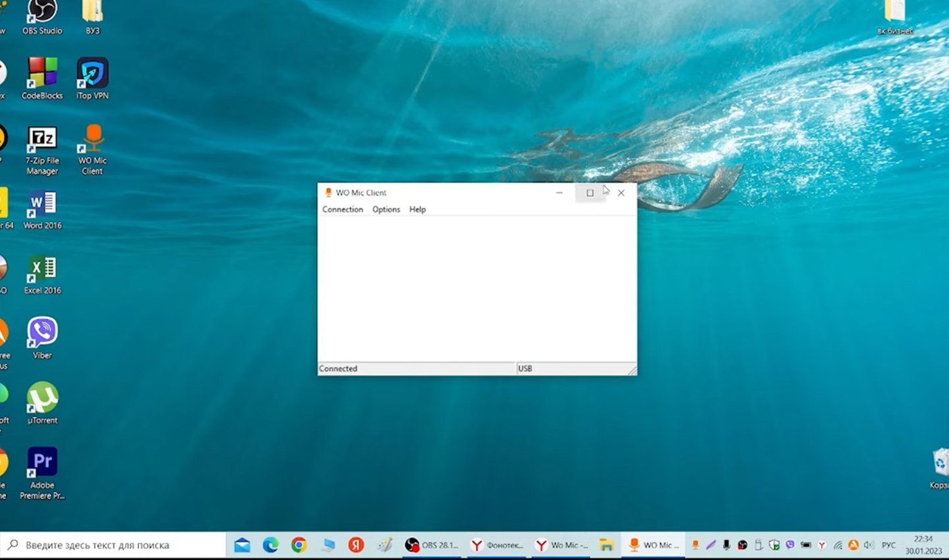This screenshot has height=560, width=949.
Task: Select the Excel 2016 desktop shortcut
Action: [42, 275]
